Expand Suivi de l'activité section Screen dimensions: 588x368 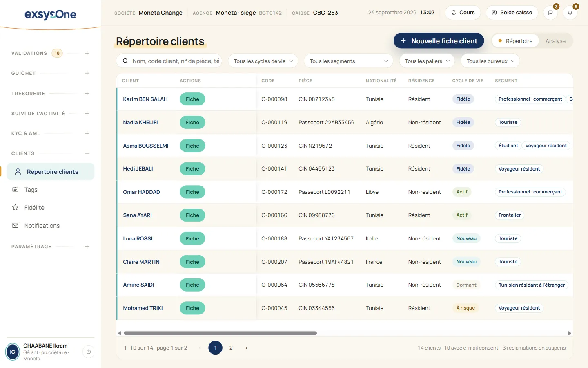(87, 113)
